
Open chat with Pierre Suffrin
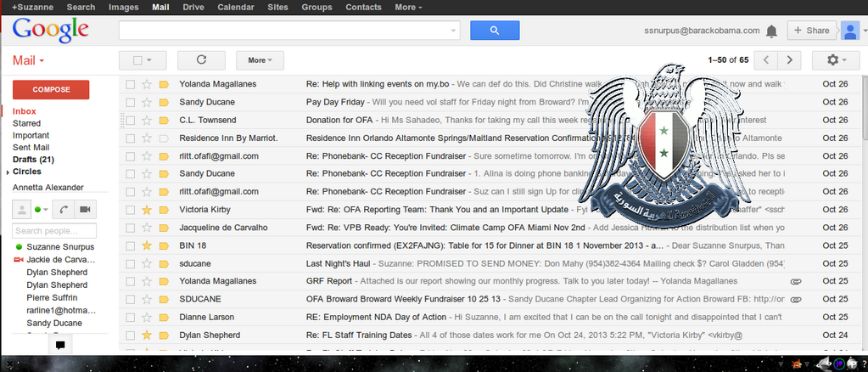[52, 298]
